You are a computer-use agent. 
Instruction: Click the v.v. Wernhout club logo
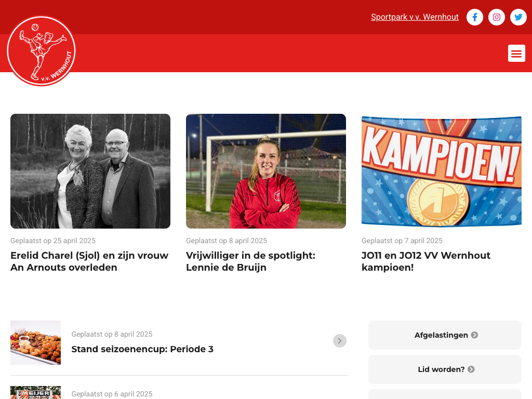pos(42,51)
